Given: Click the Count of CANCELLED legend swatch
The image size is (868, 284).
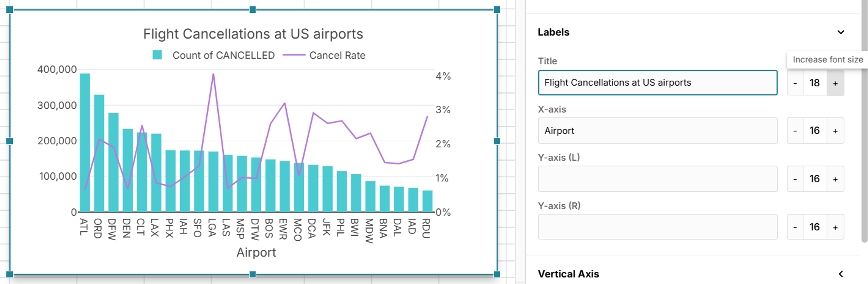Looking at the screenshot, I should point(157,55).
